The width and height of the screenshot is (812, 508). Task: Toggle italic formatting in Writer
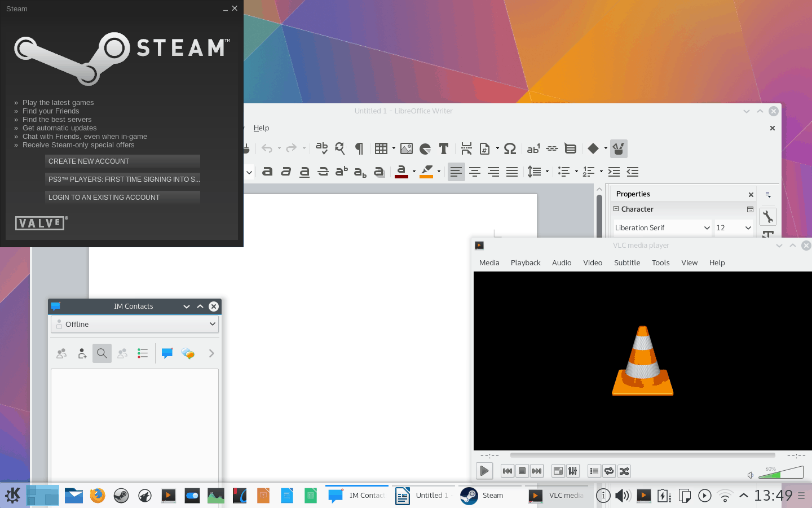tap(286, 172)
